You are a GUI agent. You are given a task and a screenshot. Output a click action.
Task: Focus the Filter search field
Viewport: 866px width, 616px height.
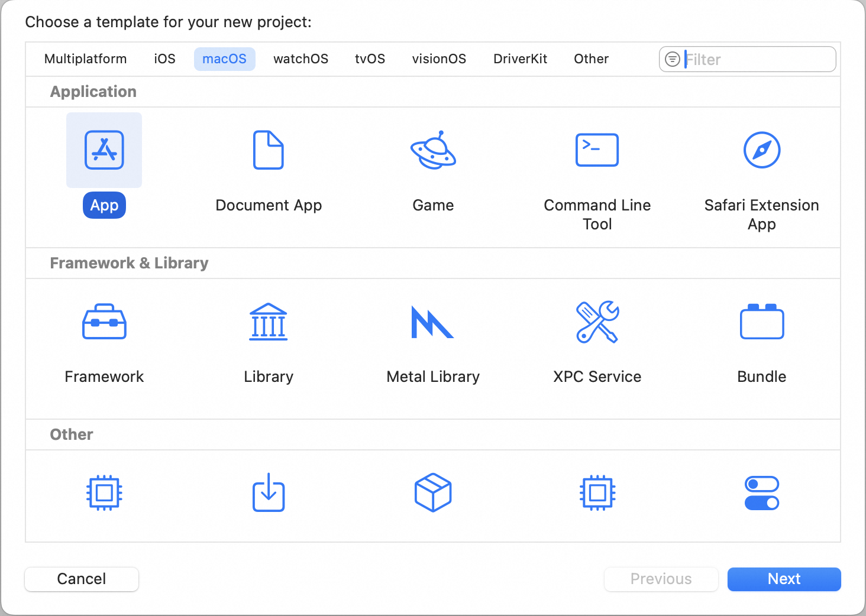pos(748,59)
